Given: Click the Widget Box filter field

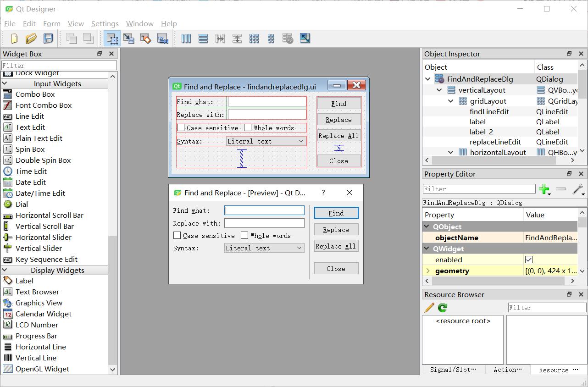Looking at the screenshot, I should (x=59, y=66).
